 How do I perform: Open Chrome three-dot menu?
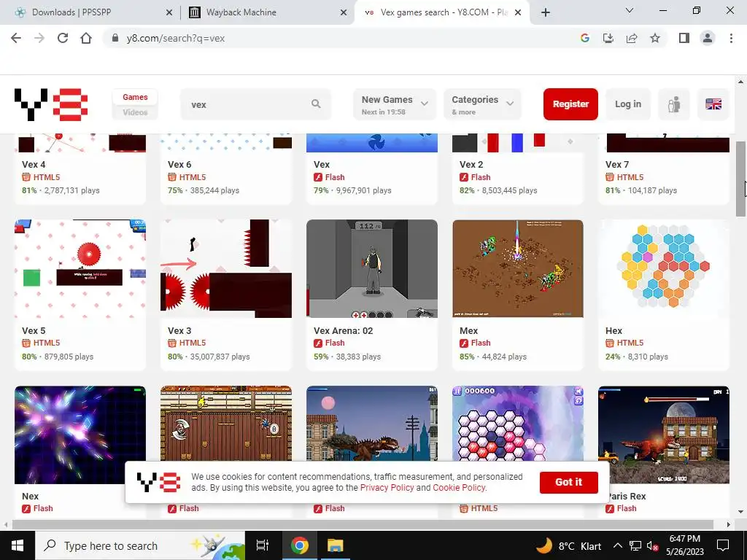point(731,38)
